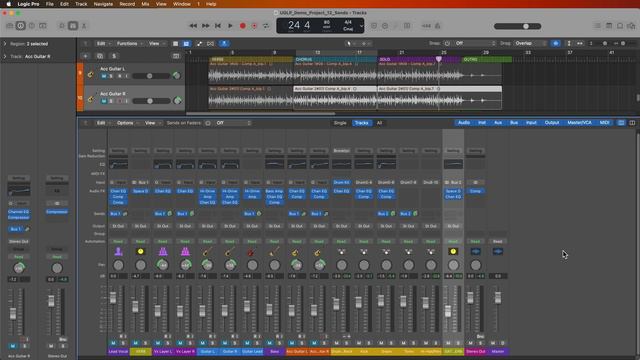Toggle waveform zoom button
This screenshot has height=360, width=640.
[x=556, y=43]
